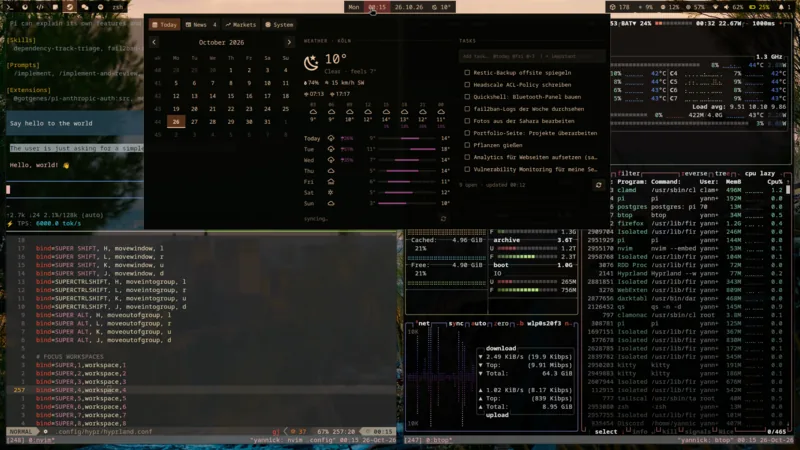Click the sunrise 07:13 indicator
The width and height of the screenshot is (800, 450).
(x=314, y=94)
